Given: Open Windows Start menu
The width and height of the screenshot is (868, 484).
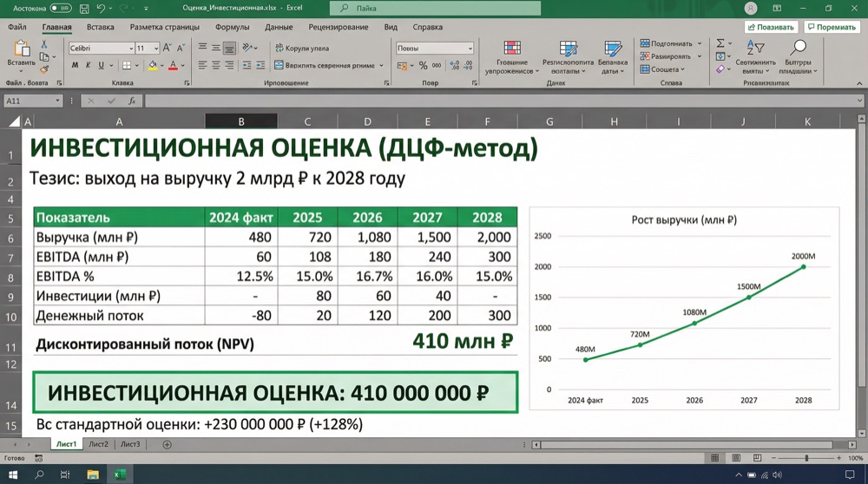Looking at the screenshot, I should tap(13, 474).
